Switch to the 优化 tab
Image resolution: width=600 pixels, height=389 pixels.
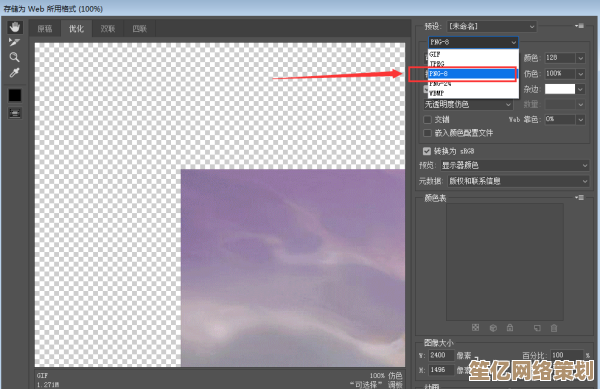tap(76, 29)
